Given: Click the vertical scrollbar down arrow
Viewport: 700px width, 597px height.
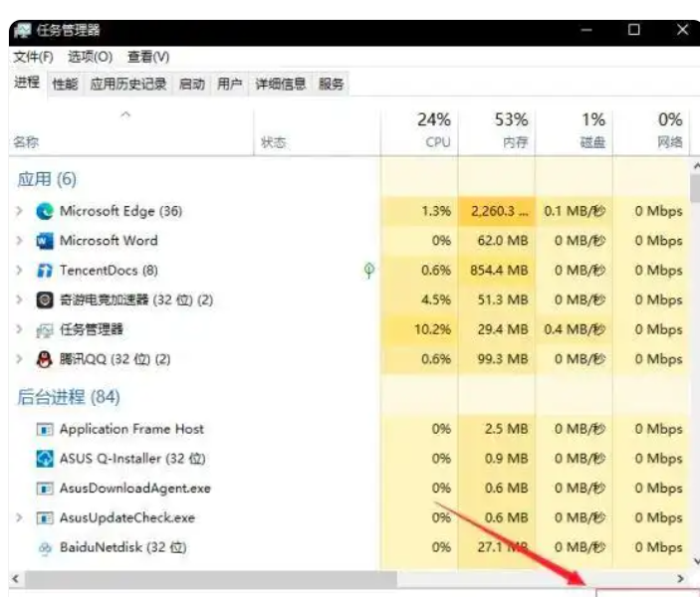Looking at the screenshot, I should [695, 560].
